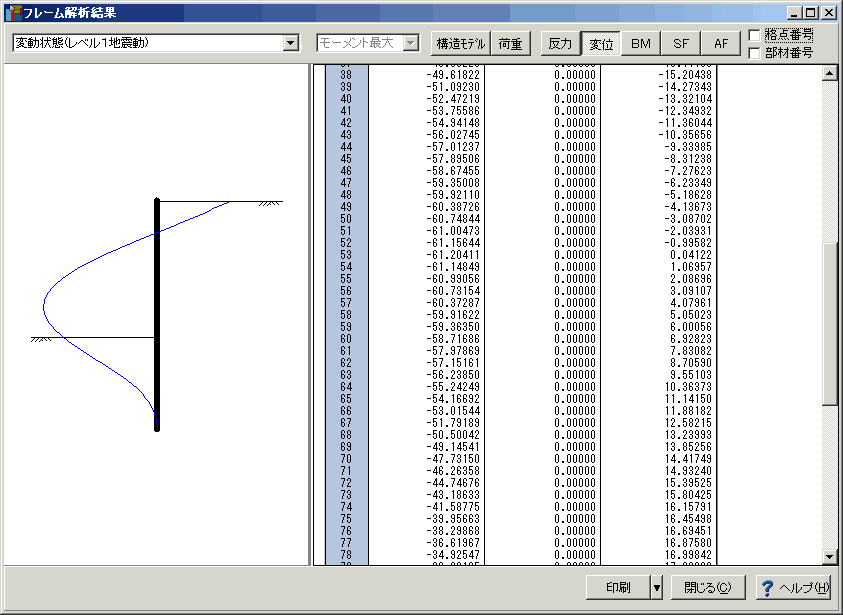
Task: Toggle the 変位 displacement view button
Action: pyautogui.click(x=600, y=44)
